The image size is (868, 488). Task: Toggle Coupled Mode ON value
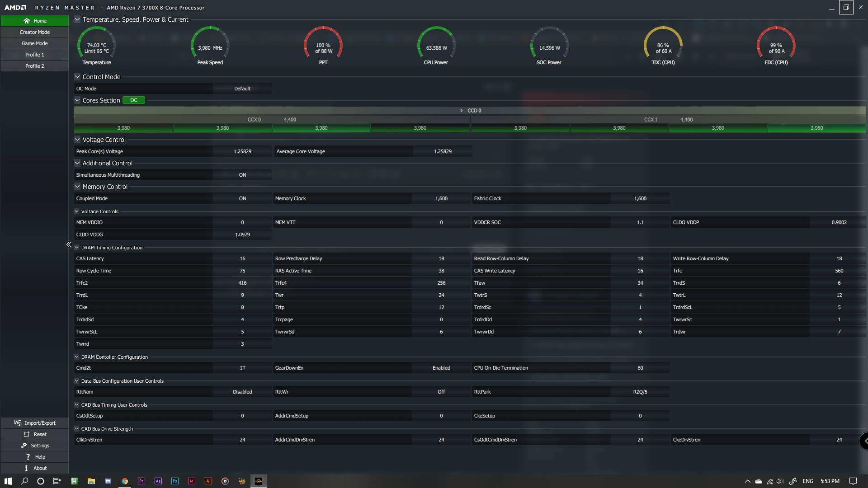click(x=242, y=198)
